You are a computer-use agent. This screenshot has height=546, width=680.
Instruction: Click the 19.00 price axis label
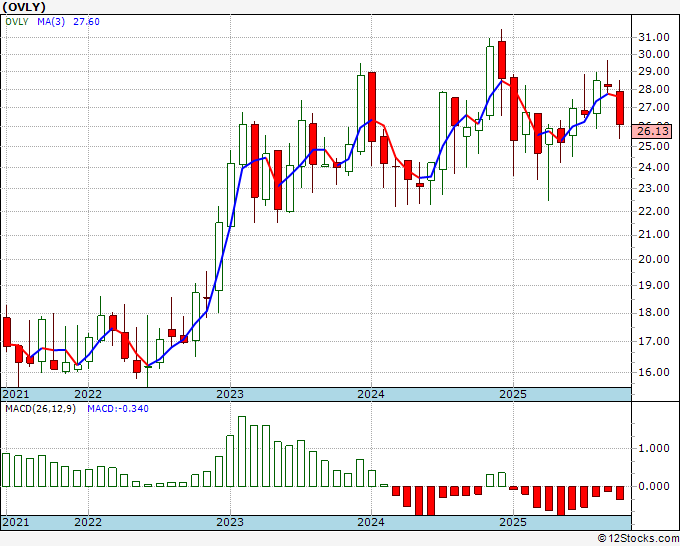[654, 285]
